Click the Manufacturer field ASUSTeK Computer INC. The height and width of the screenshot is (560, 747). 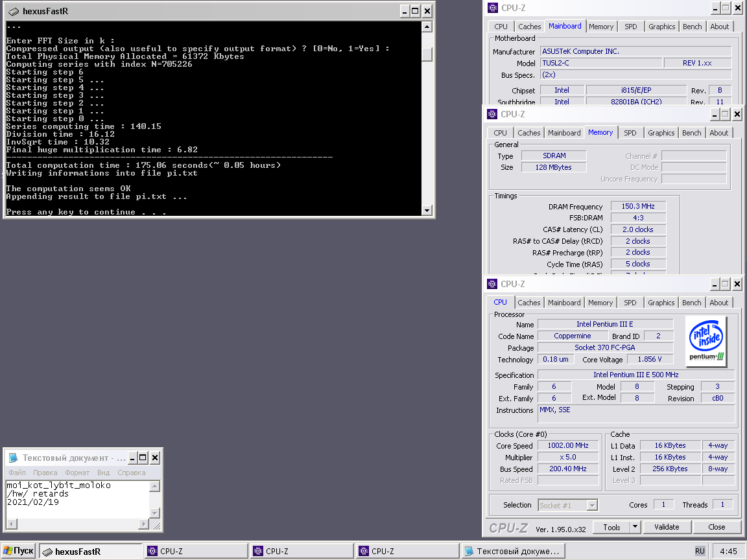coord(635,51)
